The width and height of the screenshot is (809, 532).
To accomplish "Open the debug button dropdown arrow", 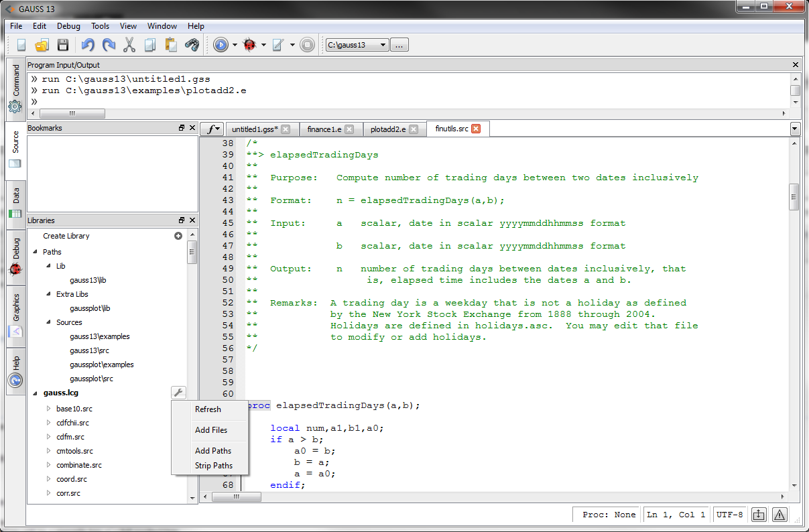I will pyautogui.click(x=263, y=45).
